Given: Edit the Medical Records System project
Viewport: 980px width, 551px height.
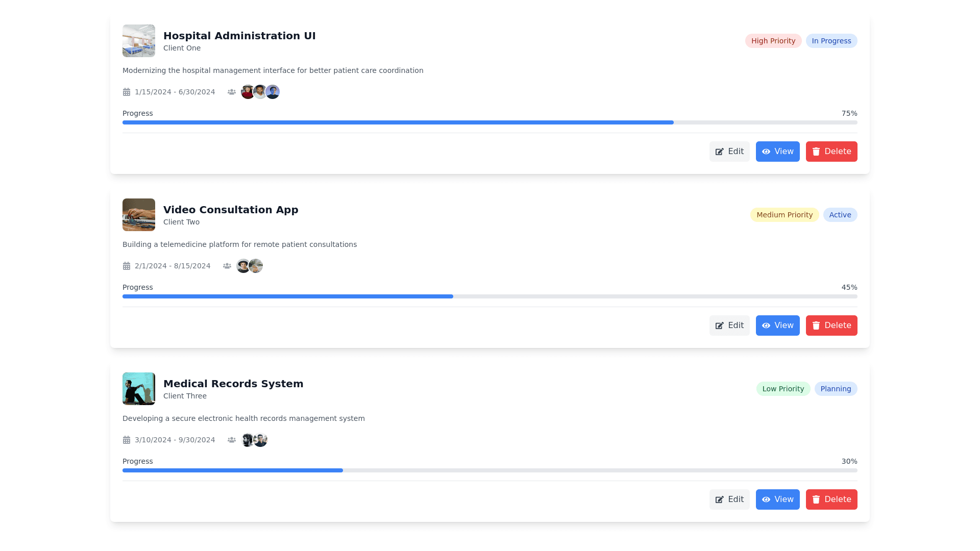Looking at the screenshot, I should tap(729, 499).
